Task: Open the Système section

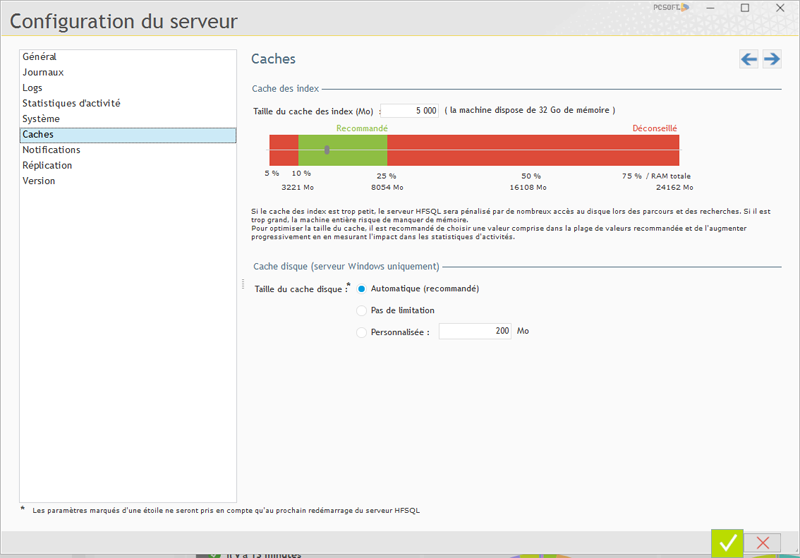Action: click(x=42, y=119)
